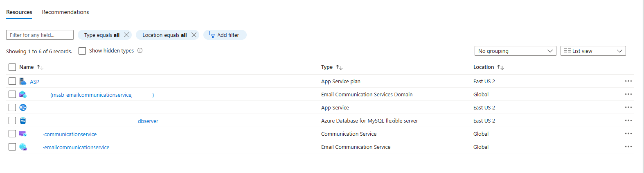Open more options for MySQL flexible server row
Image resolution: width=644 pixels, height=173 pixels.
click(x=628, y=121)
